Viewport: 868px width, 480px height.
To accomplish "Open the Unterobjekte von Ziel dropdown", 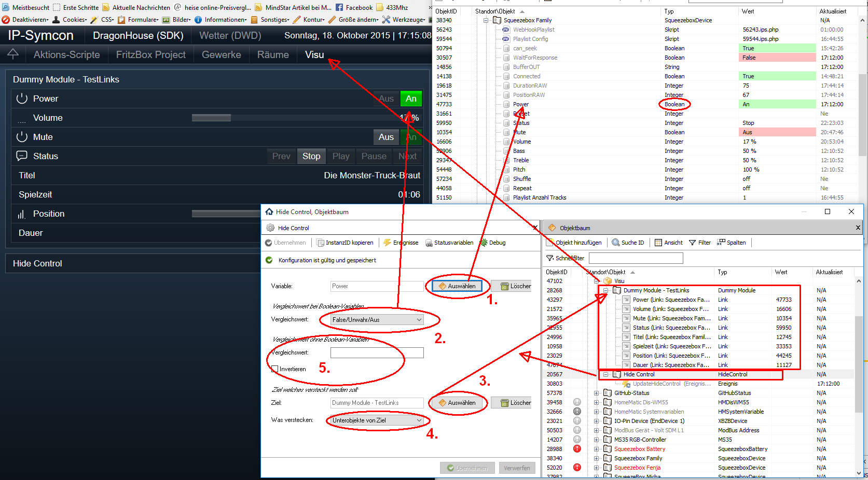I will click(x=377, y=420).
